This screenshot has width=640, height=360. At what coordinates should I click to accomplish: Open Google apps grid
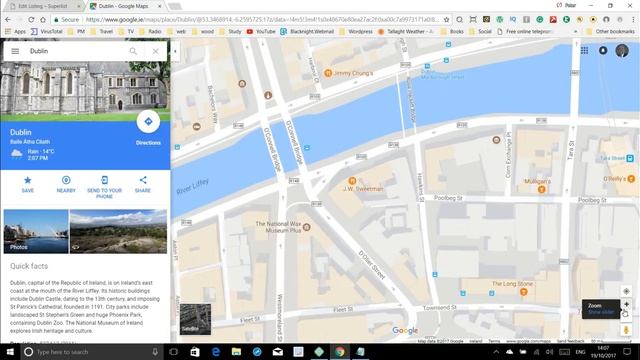(x=584, y=50)
